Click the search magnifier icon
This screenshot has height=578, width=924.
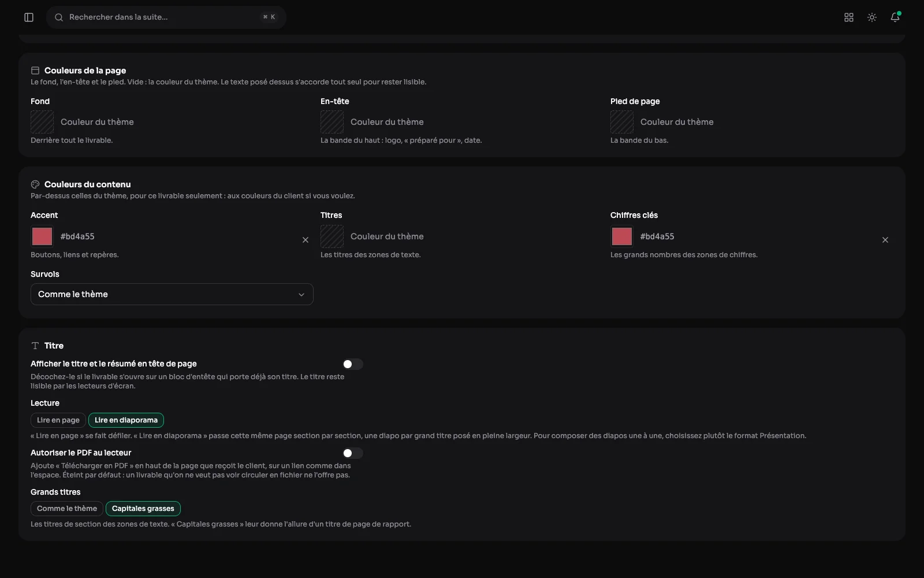59,17
